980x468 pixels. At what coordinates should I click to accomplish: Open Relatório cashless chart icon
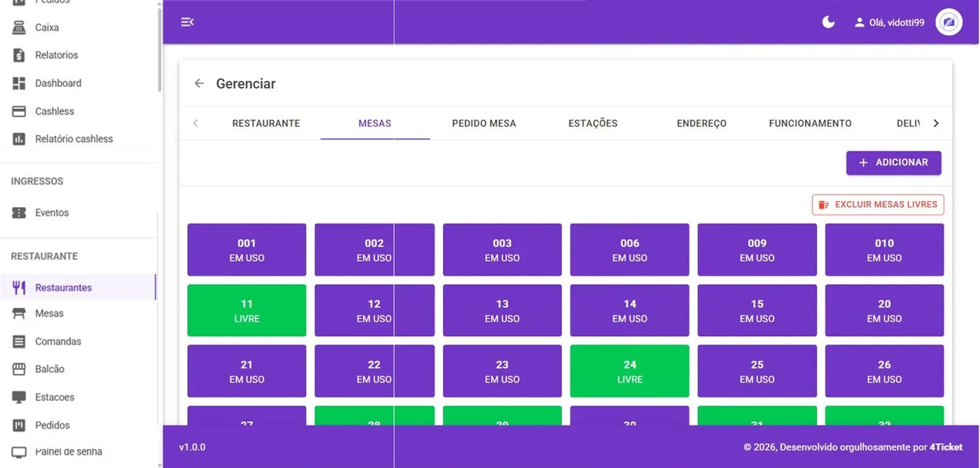tap(19, 139)
